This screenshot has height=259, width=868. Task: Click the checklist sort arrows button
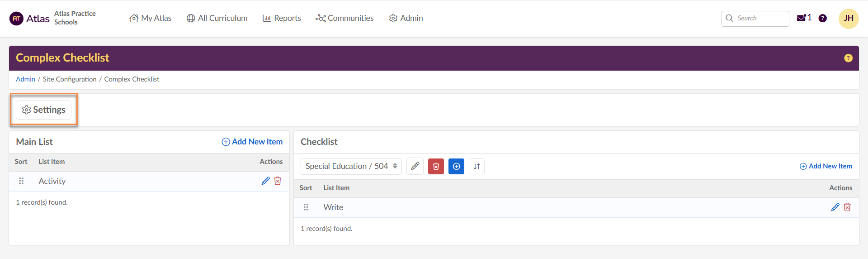(476, 166)
